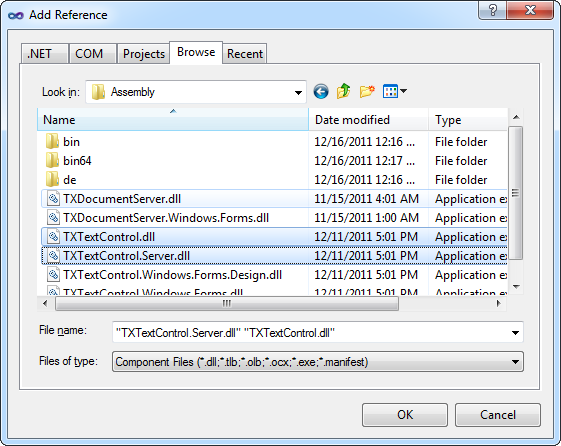
Task: Click the vertical scrollbar thumb
Action: tap(515, 193)
